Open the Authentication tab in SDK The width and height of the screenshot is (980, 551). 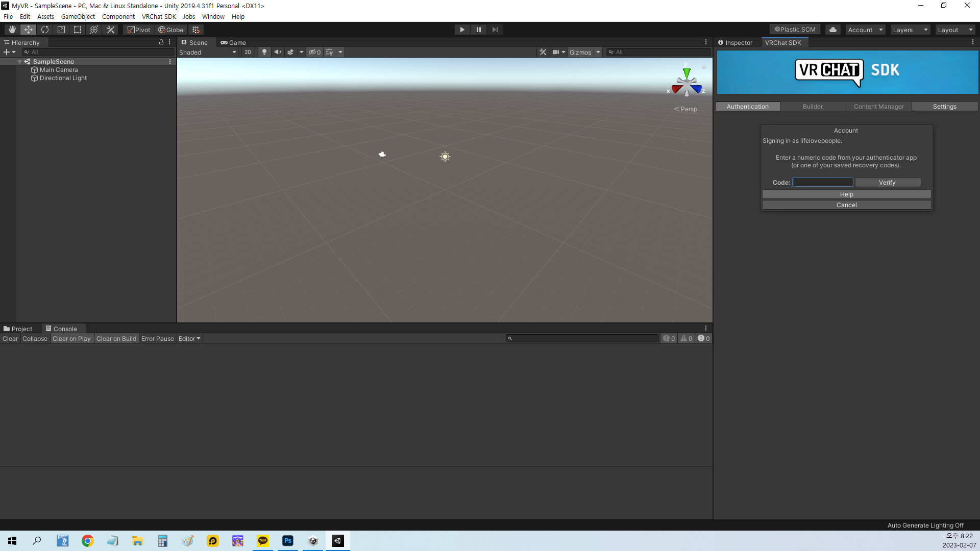pos(748,107)
